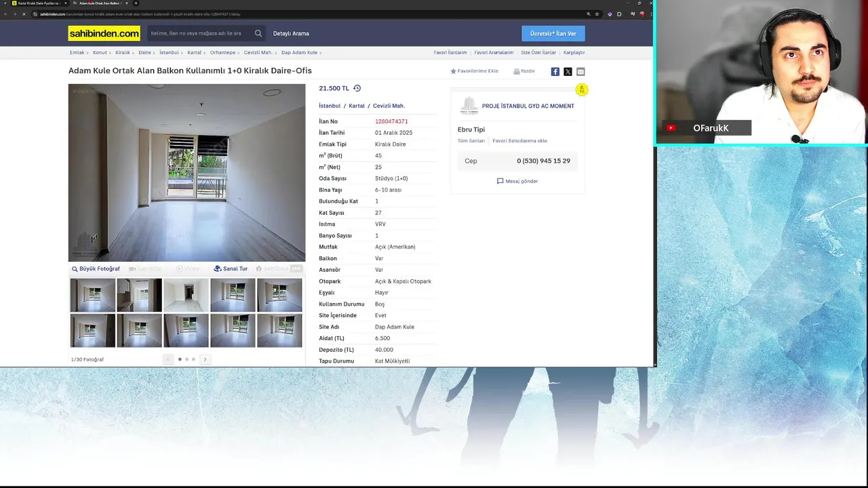Click listing number 1280474371
The width and height of the screenshot is (868, 488).
coord(391,121)
